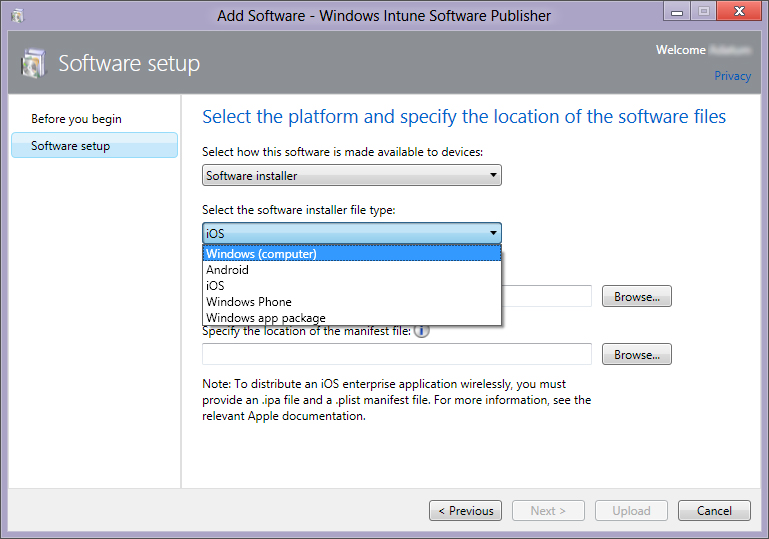Click into the manifest file location field
The height and width of the screenshot is (539, 769).
pos(396,355)
